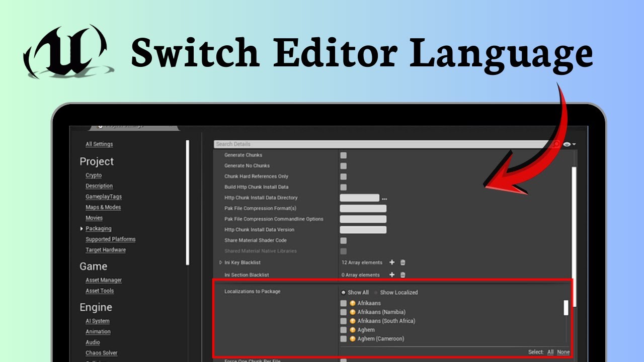Open Audio engine settings
This screenshot has height=362, width=644.
93,342
